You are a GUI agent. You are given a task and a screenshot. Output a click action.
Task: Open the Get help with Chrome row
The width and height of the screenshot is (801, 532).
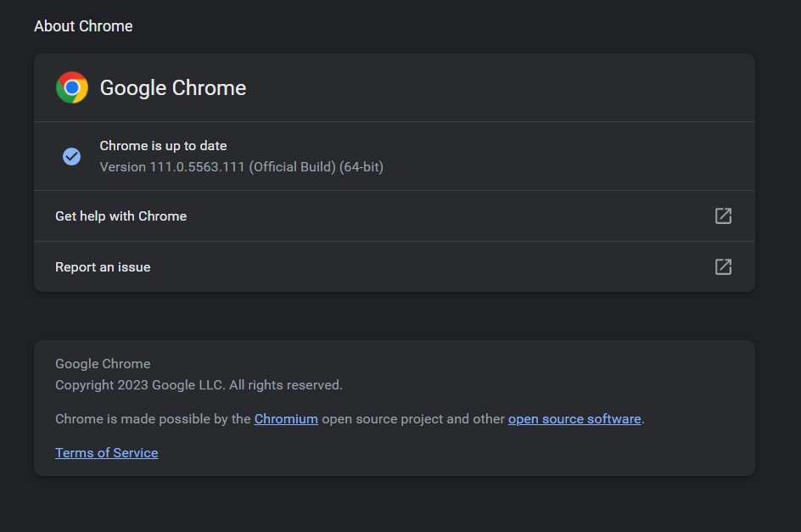click(395, 216)
